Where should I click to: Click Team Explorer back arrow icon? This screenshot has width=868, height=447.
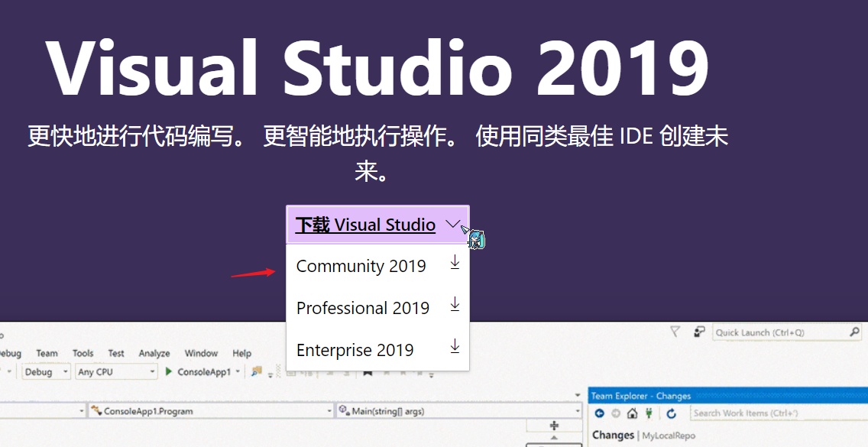point(600,413)
